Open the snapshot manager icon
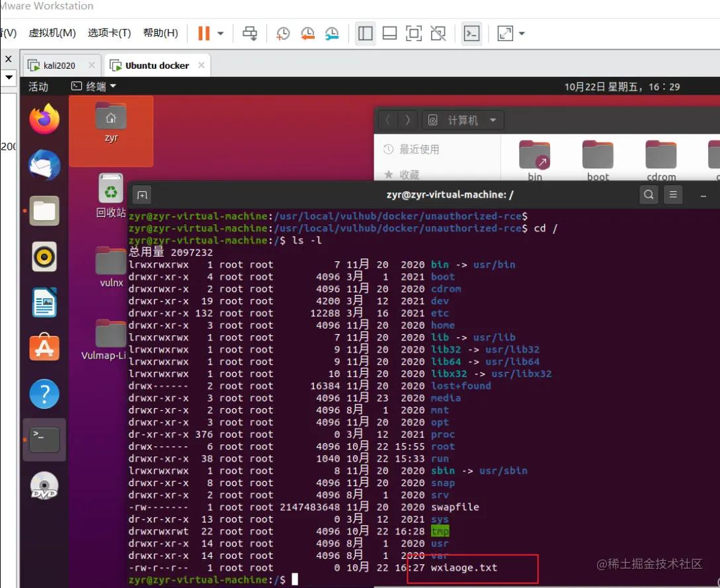Image resolution: width=720 pixels, height=588 pixels. [331, 33]
